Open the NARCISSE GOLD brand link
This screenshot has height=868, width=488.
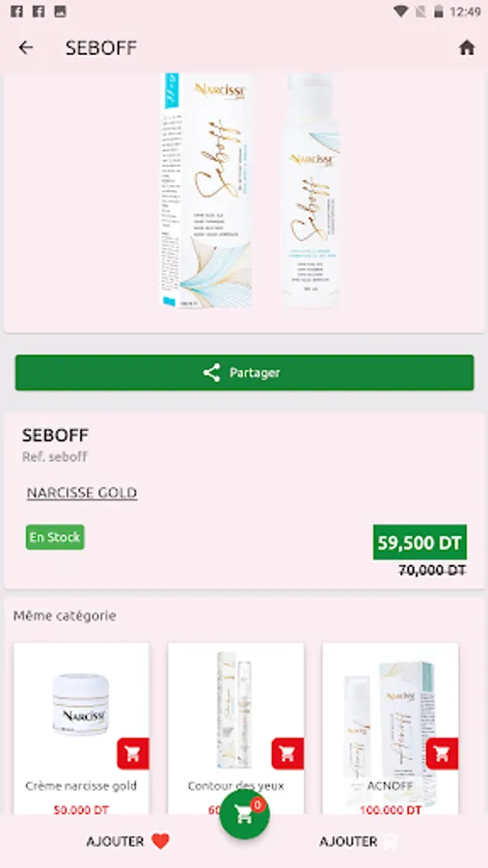82,493
